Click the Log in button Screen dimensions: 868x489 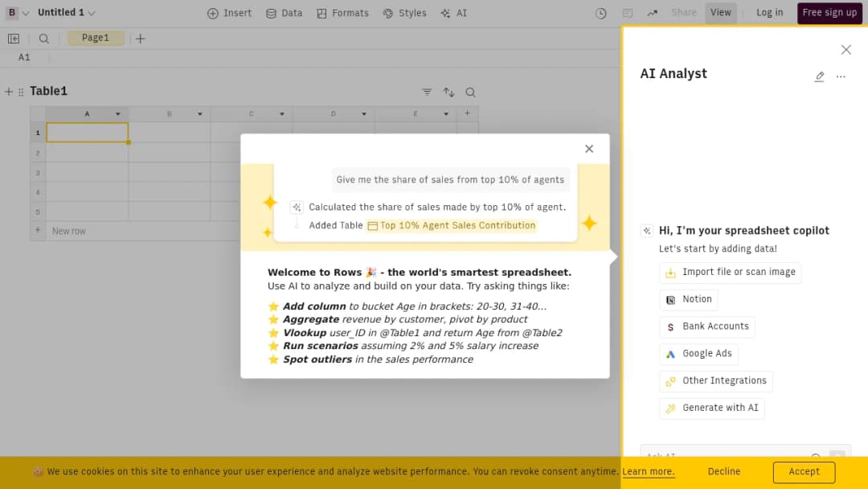[769, 13]
